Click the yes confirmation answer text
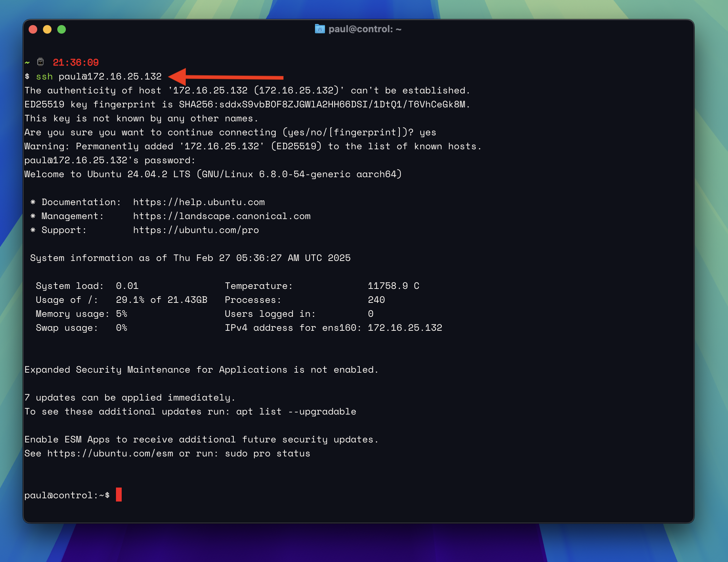728x562 pixels. (428, 132)
